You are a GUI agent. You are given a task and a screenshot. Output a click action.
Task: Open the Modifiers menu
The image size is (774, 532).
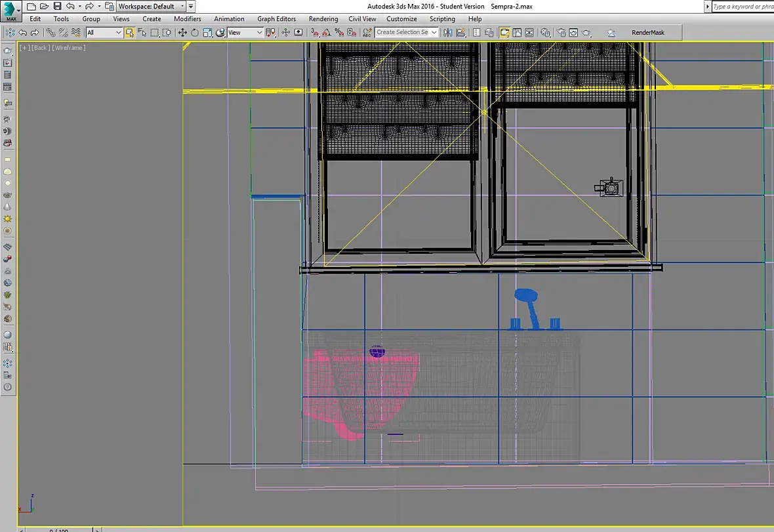[187, 19]
